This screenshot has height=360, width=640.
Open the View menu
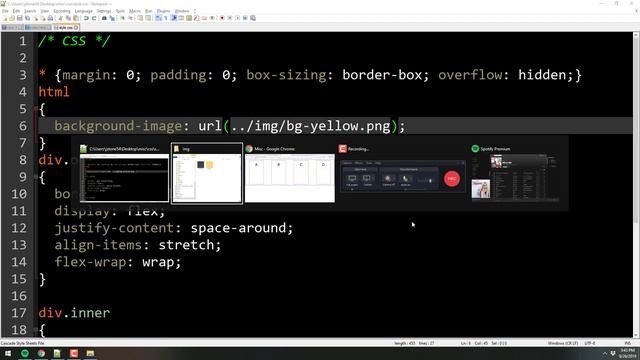45,11
